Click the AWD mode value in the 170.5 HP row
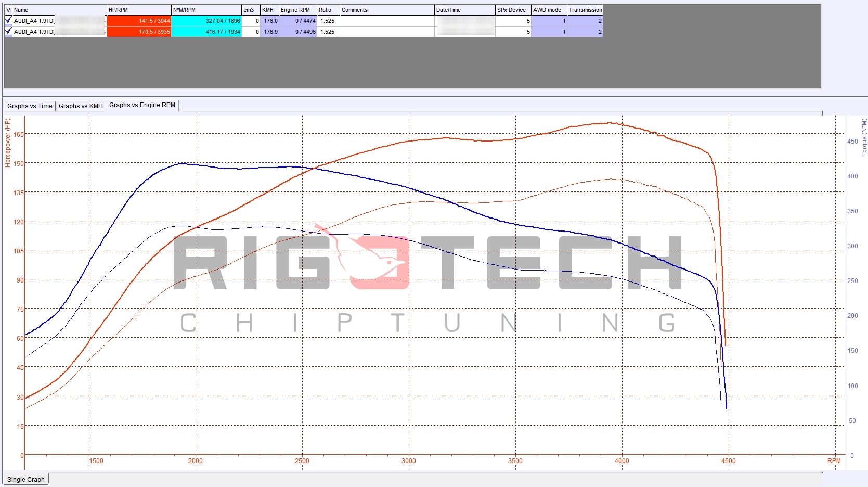Screen dimensions: 868x487 (549, 32)
